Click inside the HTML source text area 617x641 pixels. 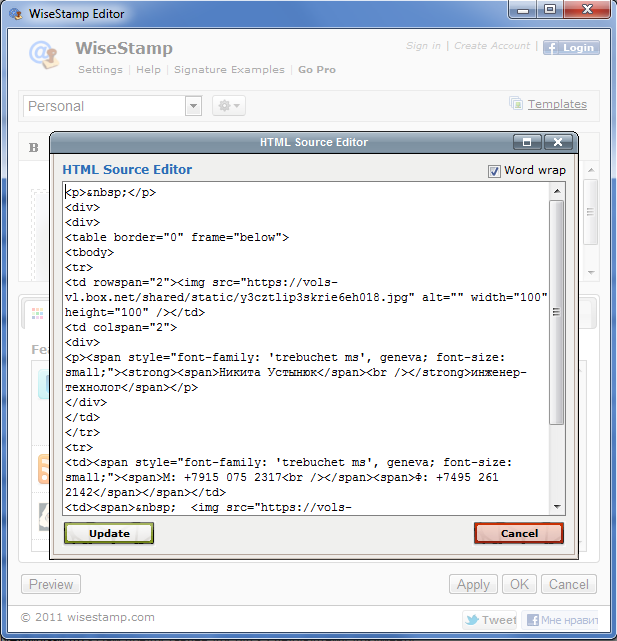[306, 349]
